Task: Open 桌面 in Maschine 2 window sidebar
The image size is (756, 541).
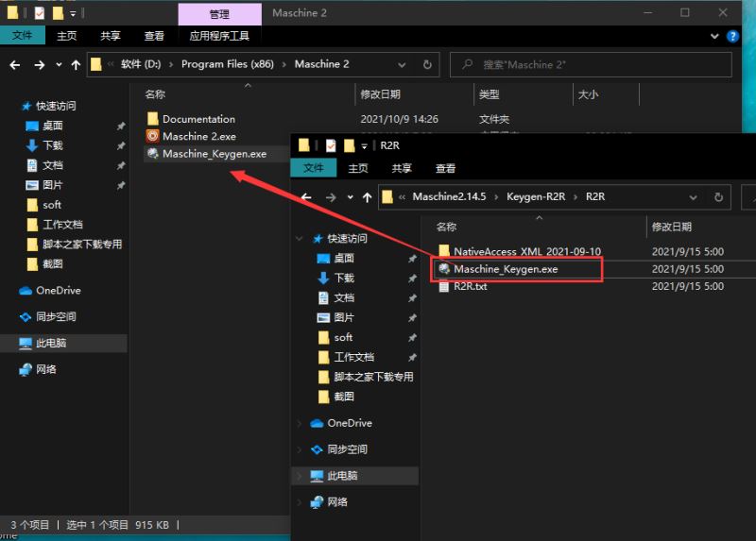Action: (x=53, y=126)
